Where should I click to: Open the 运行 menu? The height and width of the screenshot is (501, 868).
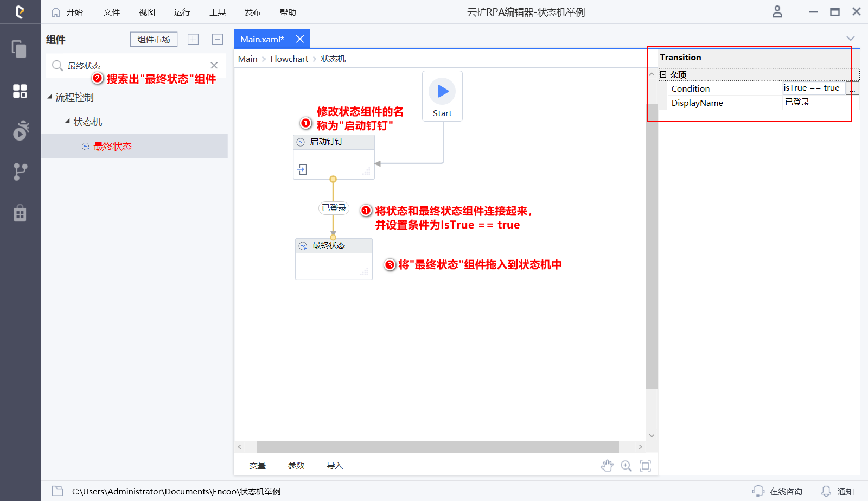click(182, 12)
